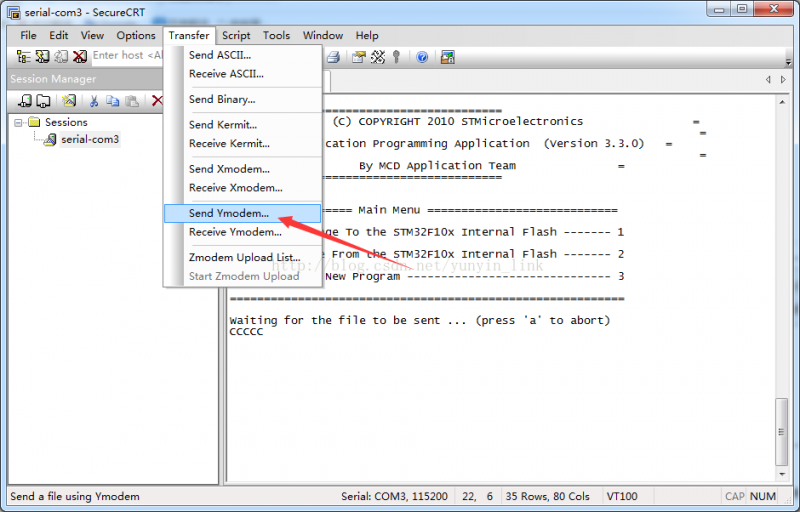The width and height of the screenshot is (800, 512).
Task: Click the terminal scrollbar thumb
Action: [782, 432]
